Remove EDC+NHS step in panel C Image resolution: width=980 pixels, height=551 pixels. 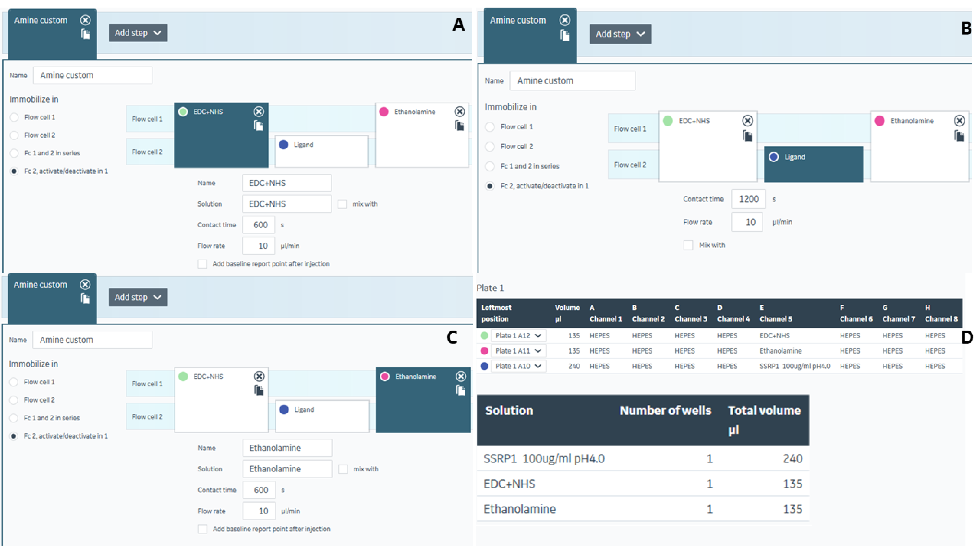(259, 376)
